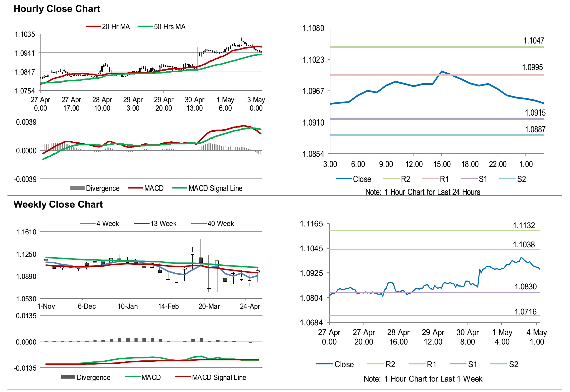Click the MACD Signal Line legend in hourly chart
Viewport: 570px width, 392px height.
[215, 188]
